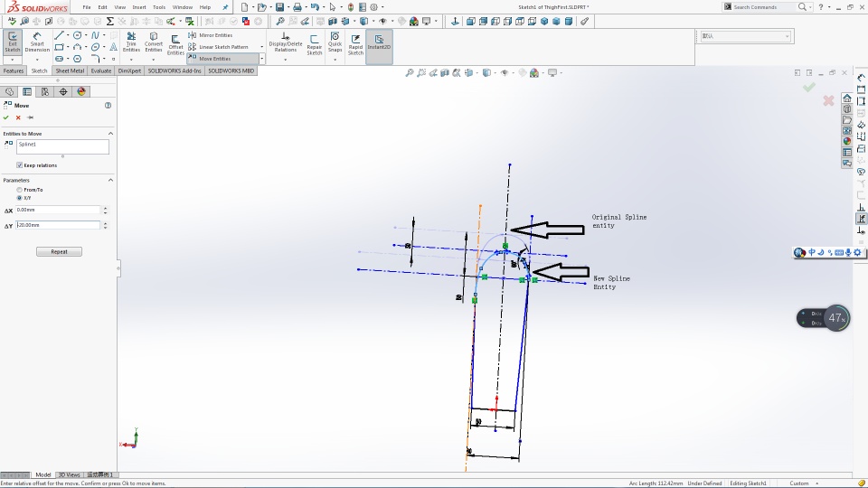Cancel sketch with red X in corner
Screen dimensions: 868x488
click(x=828, y=100)
